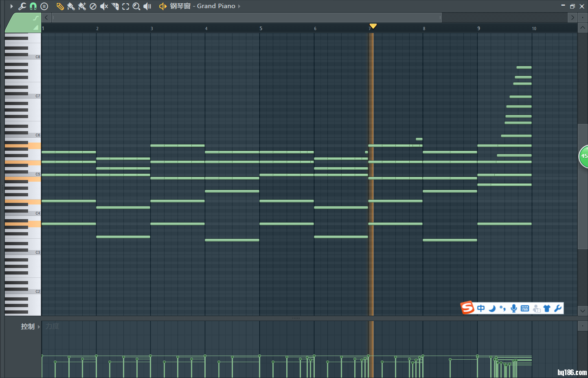
Task: Click the highest note in bar 9 arpeggio
Action: click(524, 67)
